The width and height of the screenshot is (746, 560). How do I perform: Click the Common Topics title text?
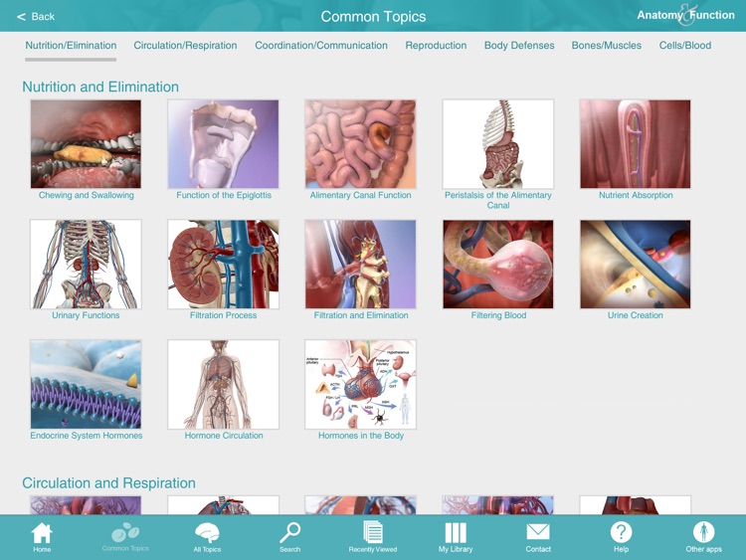pos(373,17)
